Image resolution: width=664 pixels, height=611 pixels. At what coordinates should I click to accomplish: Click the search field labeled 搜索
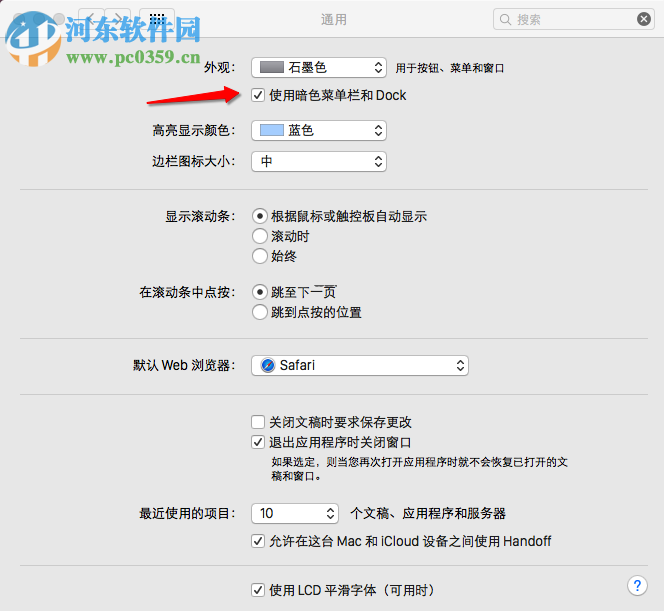click(x=574, y=19)
